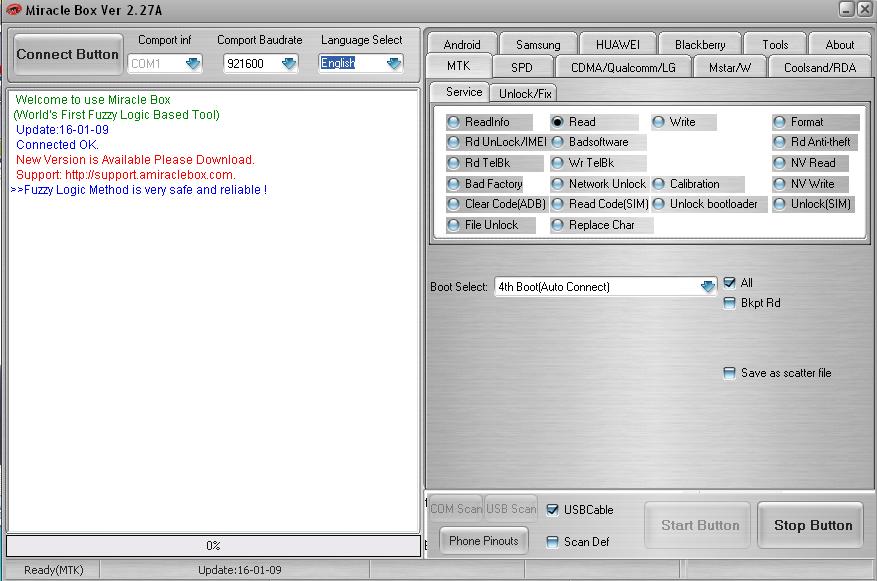Check the Bkpt Rd option

tap(730, 303)
